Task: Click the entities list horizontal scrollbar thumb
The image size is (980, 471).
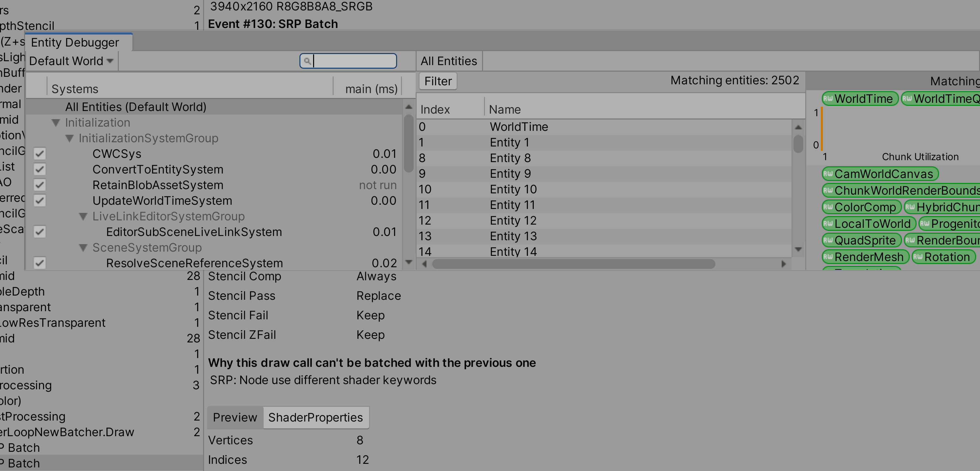Action: click(x=573, y=264)
